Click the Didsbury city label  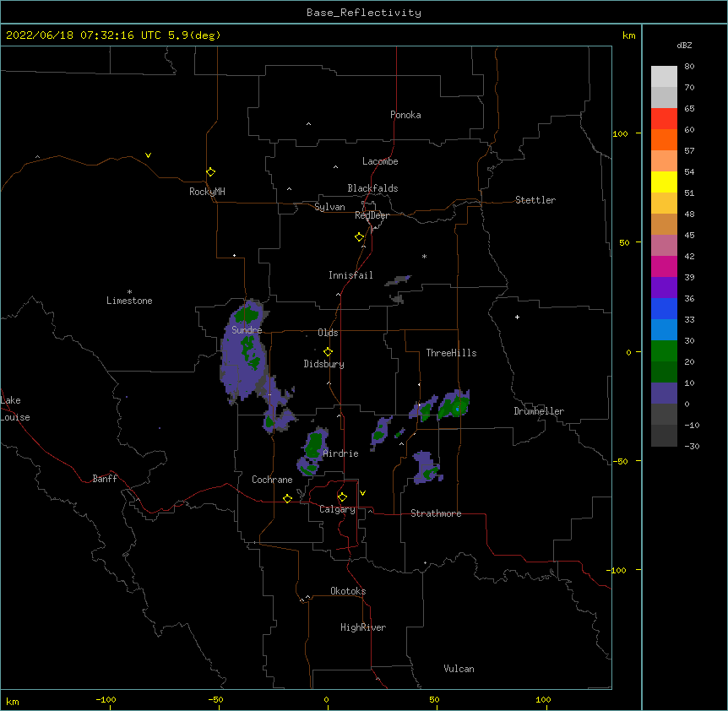(x=323, y=364)
